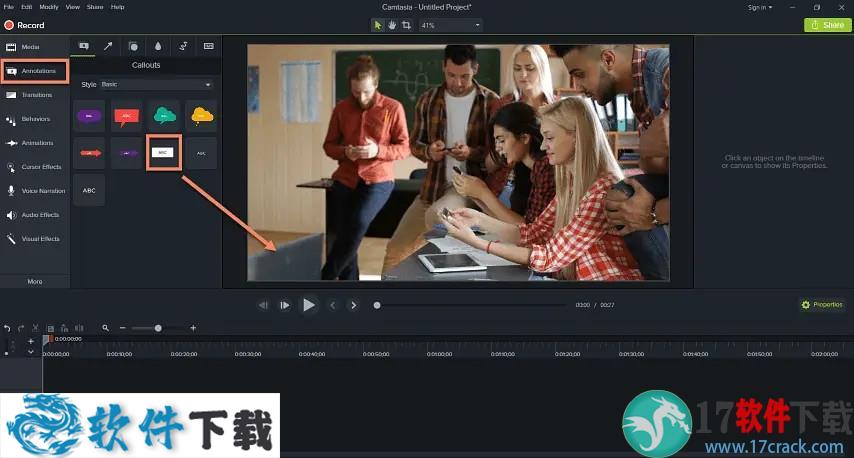Choose the red rectangular speech callout
Screen dimensions: 854x458
point(126,115)
